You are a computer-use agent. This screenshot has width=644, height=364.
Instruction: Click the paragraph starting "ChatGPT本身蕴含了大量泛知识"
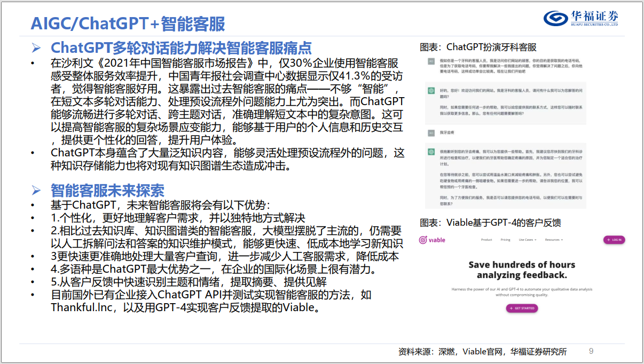[x=228, y=160]
